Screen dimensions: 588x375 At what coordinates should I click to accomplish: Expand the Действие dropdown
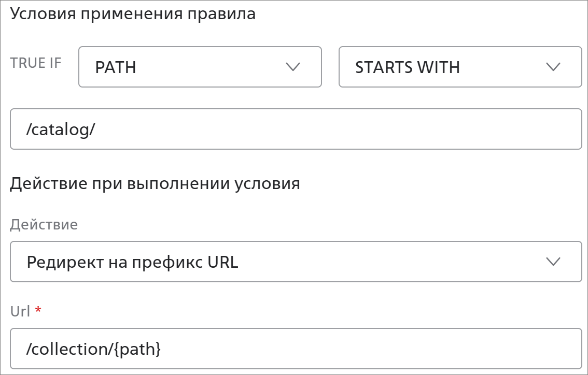click(x=296, y=262)
